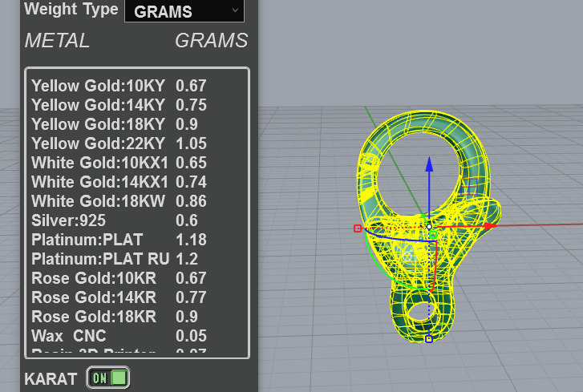Click the GRAMS column header
Screen dimensions: 583x392
(x=211, y=41)
